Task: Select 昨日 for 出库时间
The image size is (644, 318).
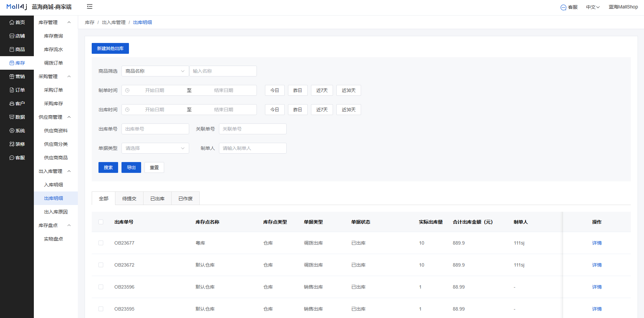Action: click(x=298, y=110)
